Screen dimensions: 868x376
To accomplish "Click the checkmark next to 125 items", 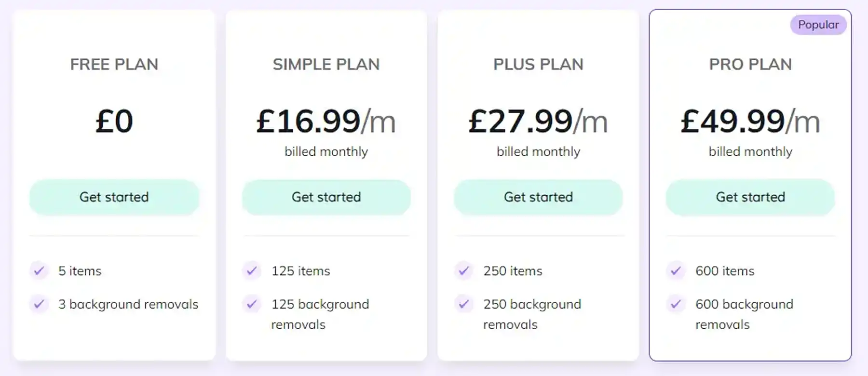I will click(x=251, y=271).
